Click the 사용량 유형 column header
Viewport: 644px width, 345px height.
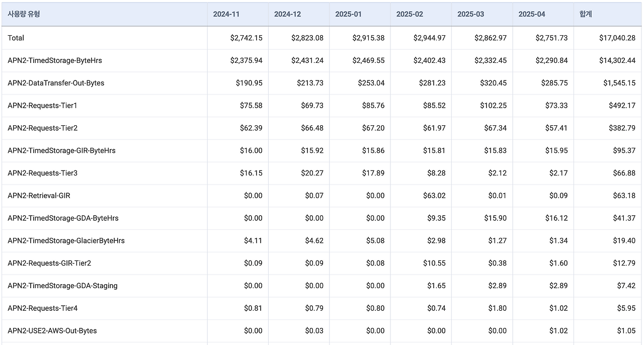[x=24, y=14]
